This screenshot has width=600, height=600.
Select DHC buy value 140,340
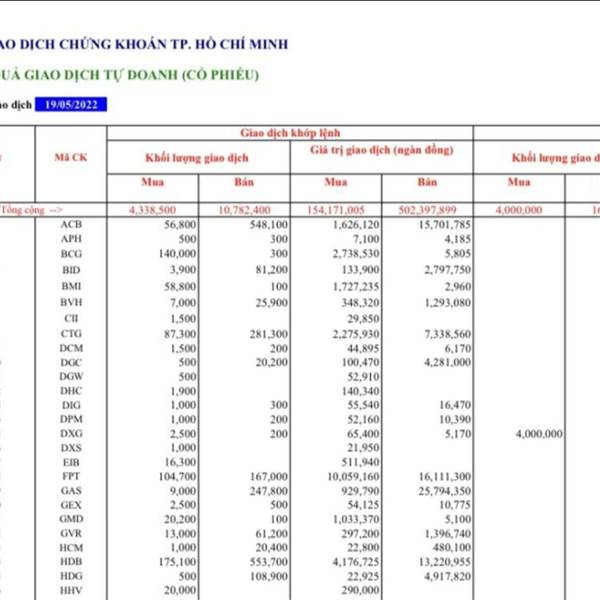click(360, 391)
